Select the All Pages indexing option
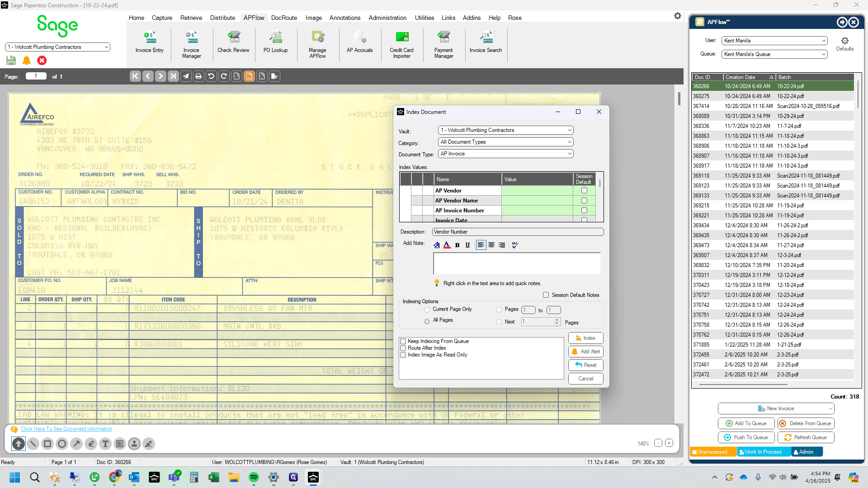The width and height of the screenshot is (868, 488). (x=427, y=321)
